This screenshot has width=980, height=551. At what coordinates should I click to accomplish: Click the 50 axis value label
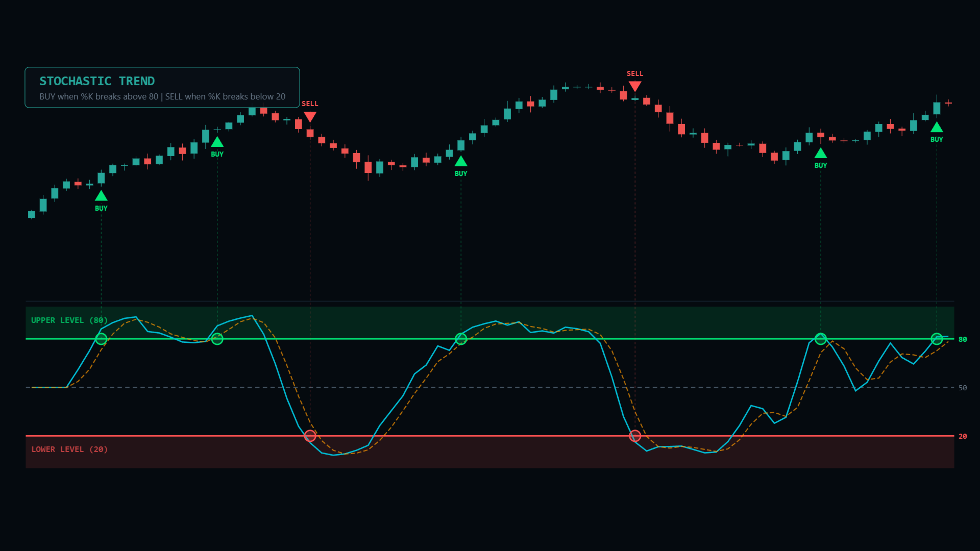click(962, 388)
